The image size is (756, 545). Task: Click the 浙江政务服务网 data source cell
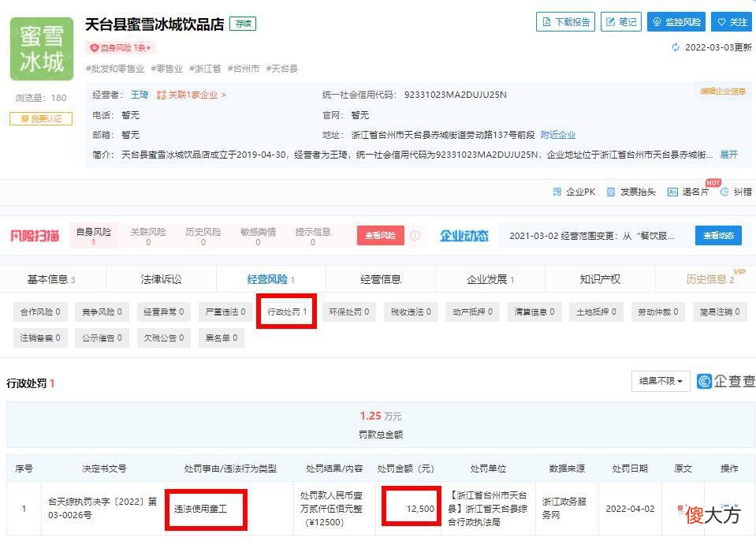(567, 509)
